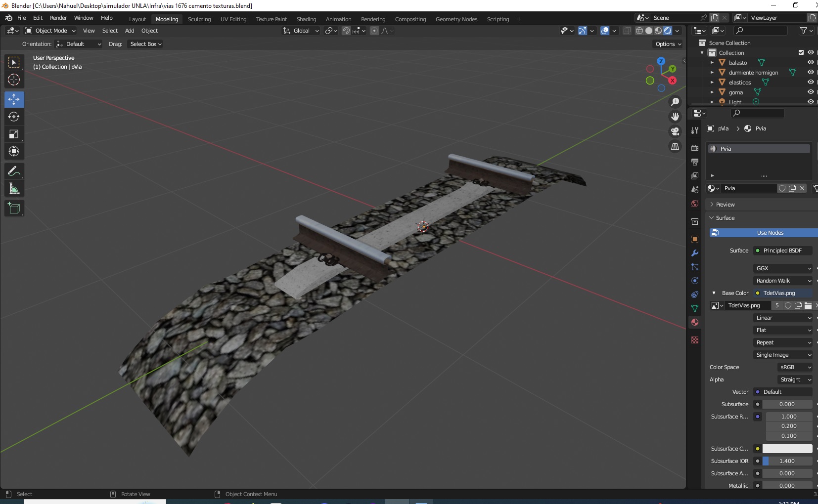Select the Measure tool
The image size is (818, 504).
point(14,189)
